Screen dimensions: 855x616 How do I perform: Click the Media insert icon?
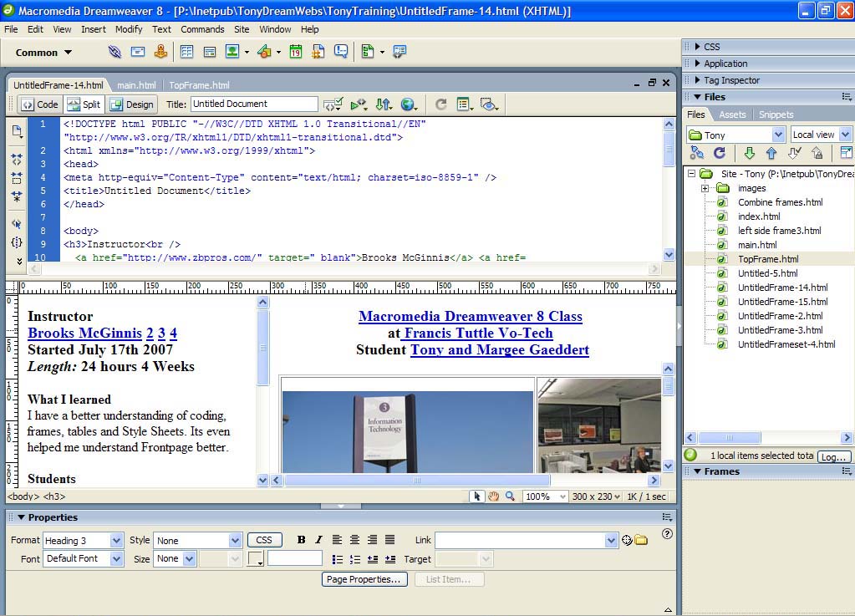click(264, 52)
